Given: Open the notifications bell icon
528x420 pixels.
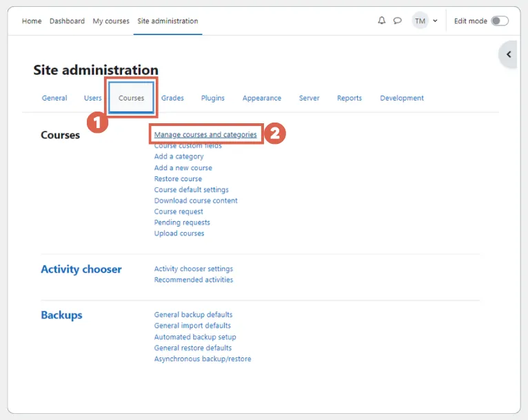Looking at the screenshot, I should [381, 21].
